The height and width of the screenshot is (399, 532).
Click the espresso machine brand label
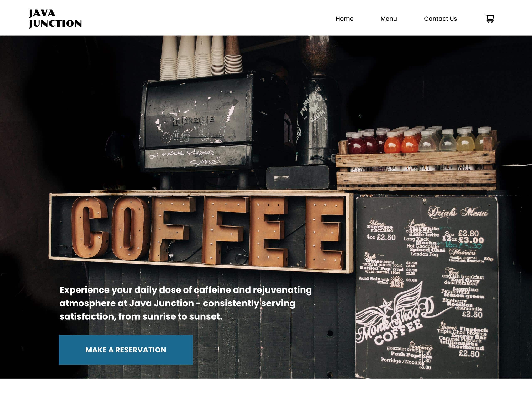194,120
